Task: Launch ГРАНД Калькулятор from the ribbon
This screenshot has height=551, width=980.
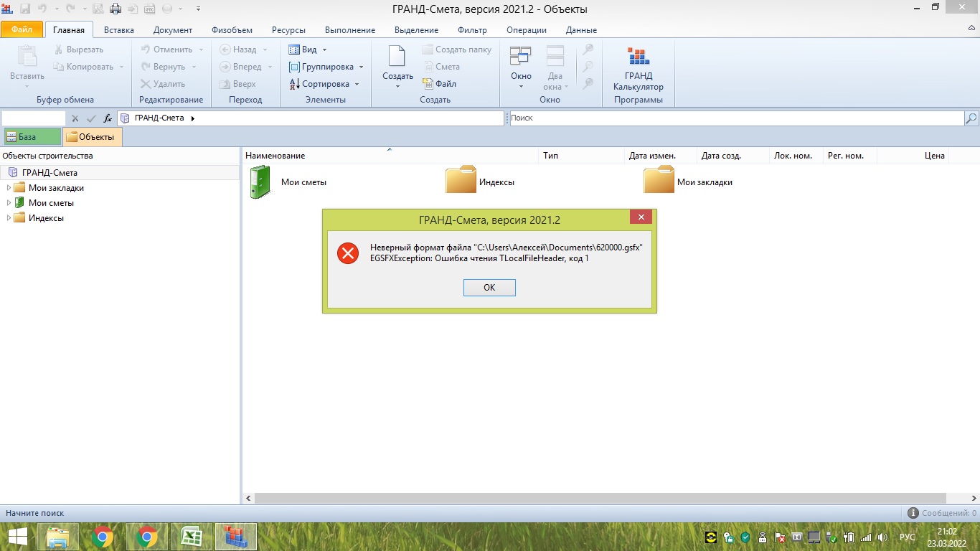Action: click(x=638, y=68)
